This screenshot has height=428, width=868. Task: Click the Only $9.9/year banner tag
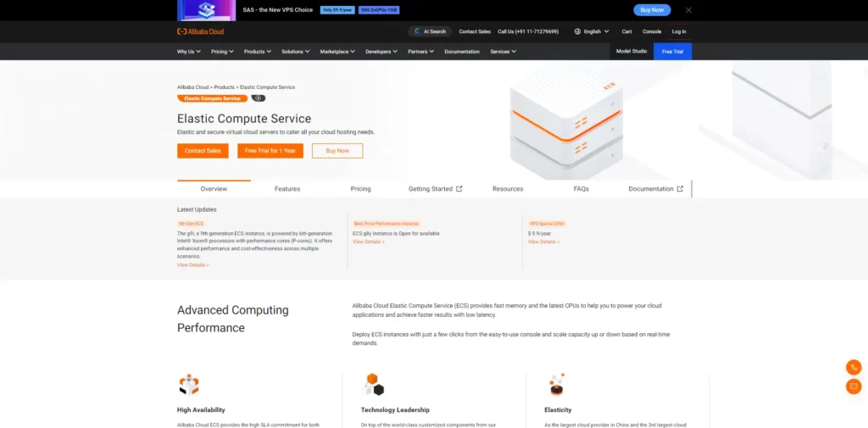(x=337, y=10)
